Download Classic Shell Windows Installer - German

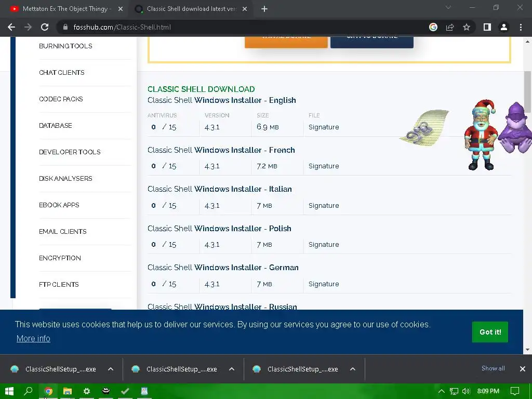coord(223,268)
